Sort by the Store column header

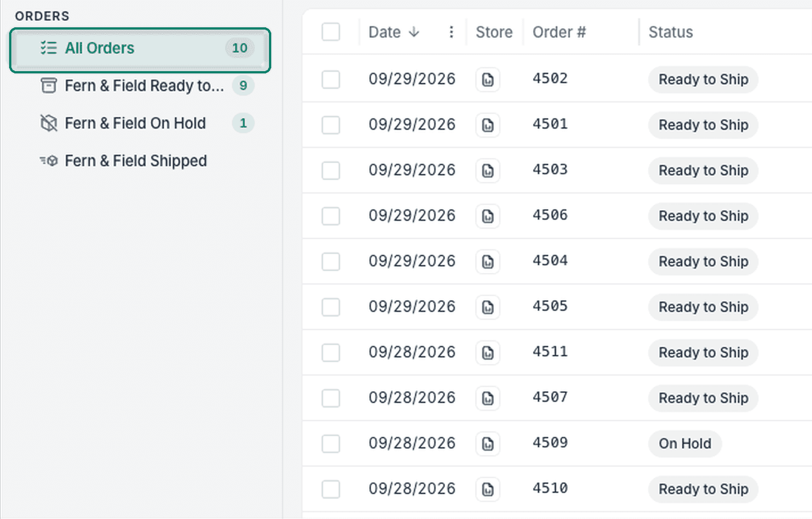tap(494, 32)
